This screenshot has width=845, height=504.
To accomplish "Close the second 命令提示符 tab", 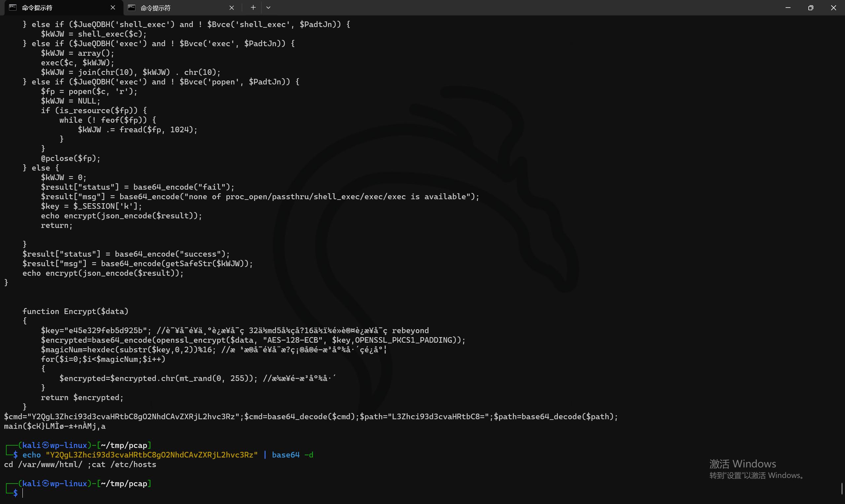I will coord(232,8).
